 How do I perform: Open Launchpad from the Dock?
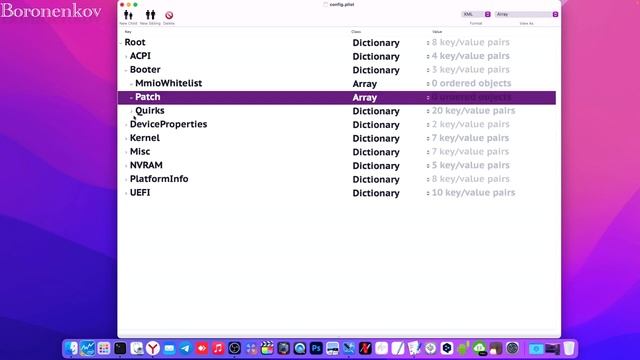pyautogui.click(x=104, y=348)
